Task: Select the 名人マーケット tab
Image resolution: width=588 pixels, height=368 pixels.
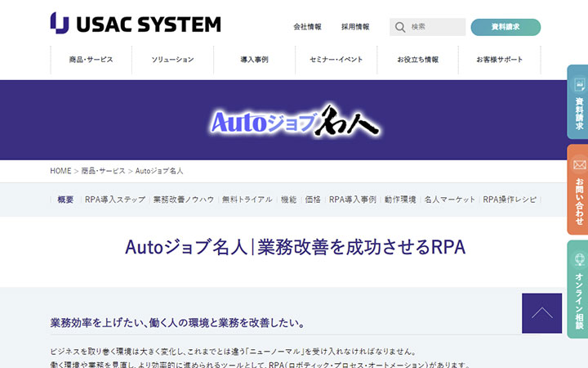Action: pyautogui.click(x=450, y=200)
